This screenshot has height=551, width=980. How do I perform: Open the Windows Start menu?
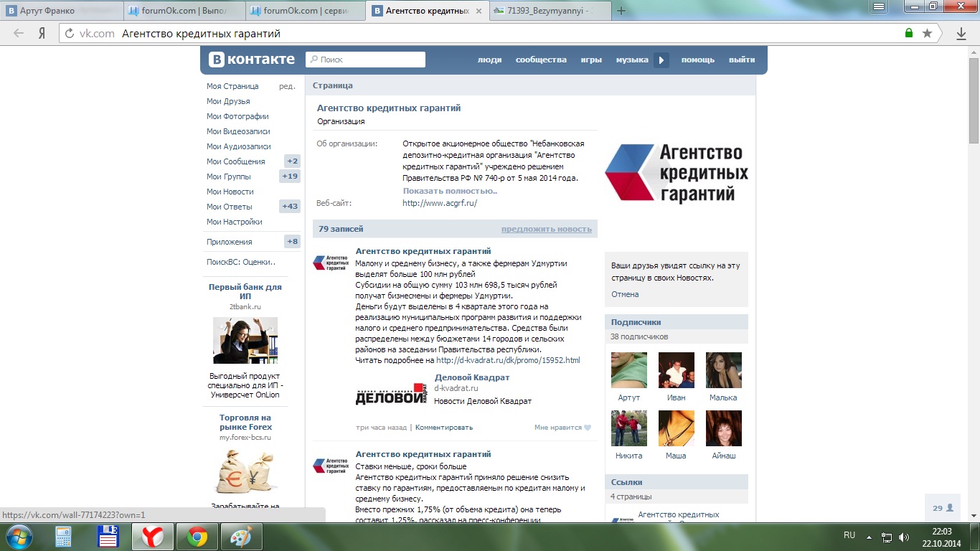click(x=18, y=536)
